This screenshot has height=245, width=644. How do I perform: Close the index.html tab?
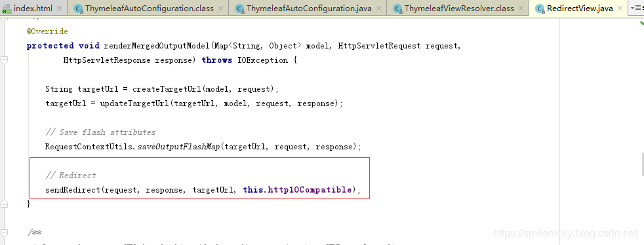59,9
